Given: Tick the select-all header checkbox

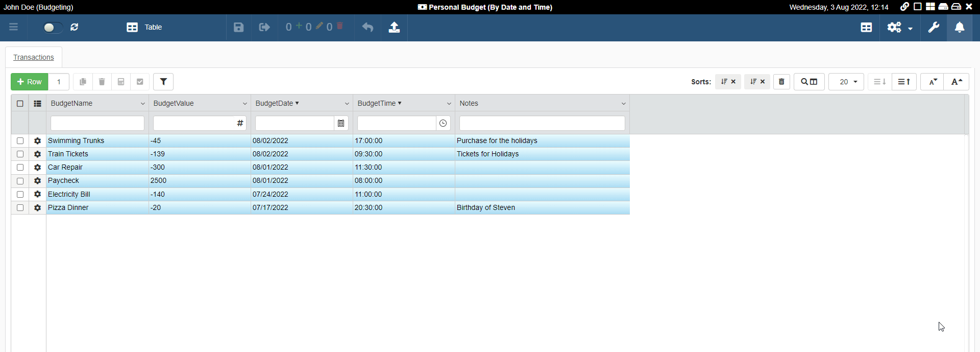Looking at the screenshot, I should tap(20, 104).
